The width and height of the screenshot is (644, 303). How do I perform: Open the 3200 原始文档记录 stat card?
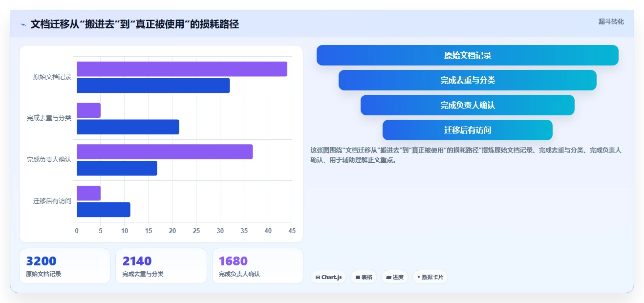click(x=64, y=266)
